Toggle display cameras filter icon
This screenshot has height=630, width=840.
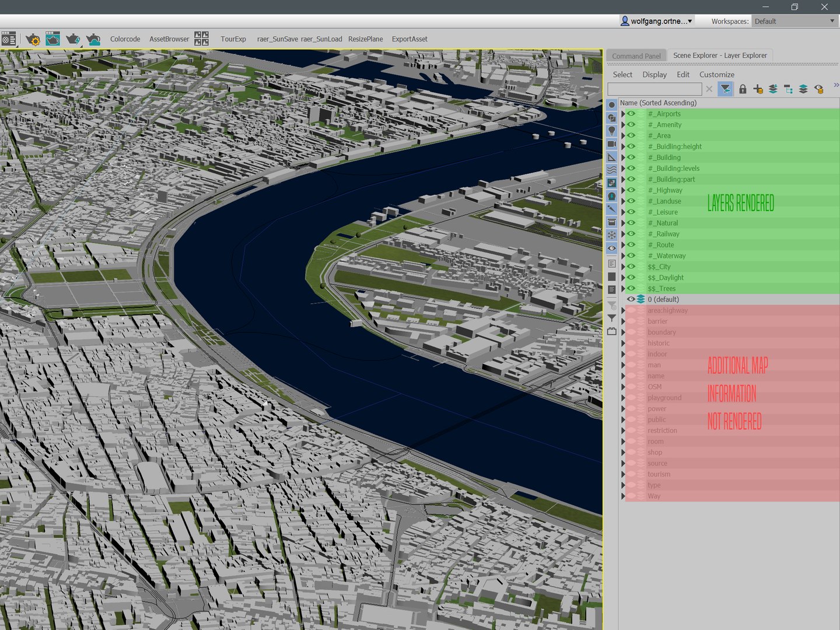pos(611,144)
